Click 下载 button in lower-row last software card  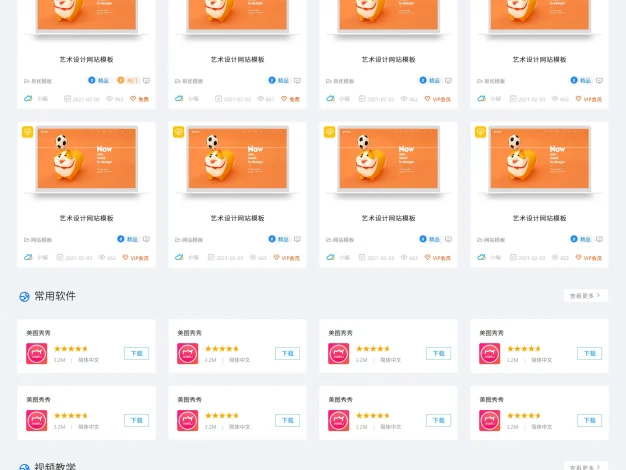pyautogui.click(x=589, y=420)
